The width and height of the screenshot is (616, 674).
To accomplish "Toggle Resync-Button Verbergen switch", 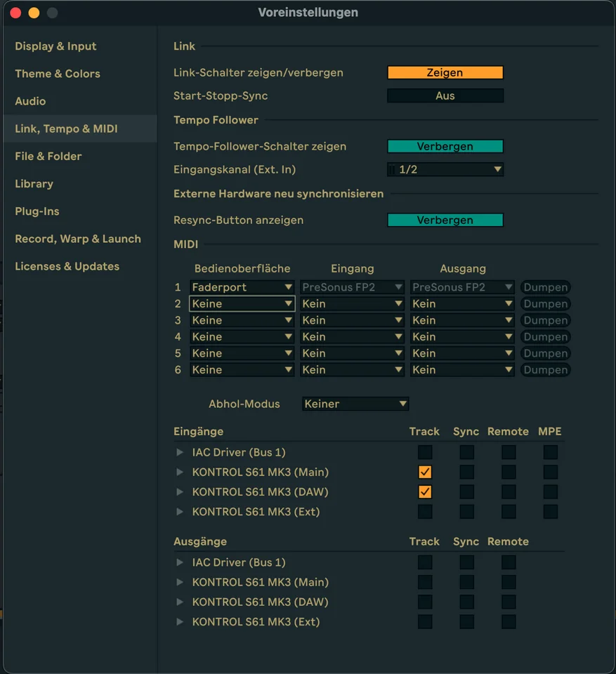I will point(445,220).
